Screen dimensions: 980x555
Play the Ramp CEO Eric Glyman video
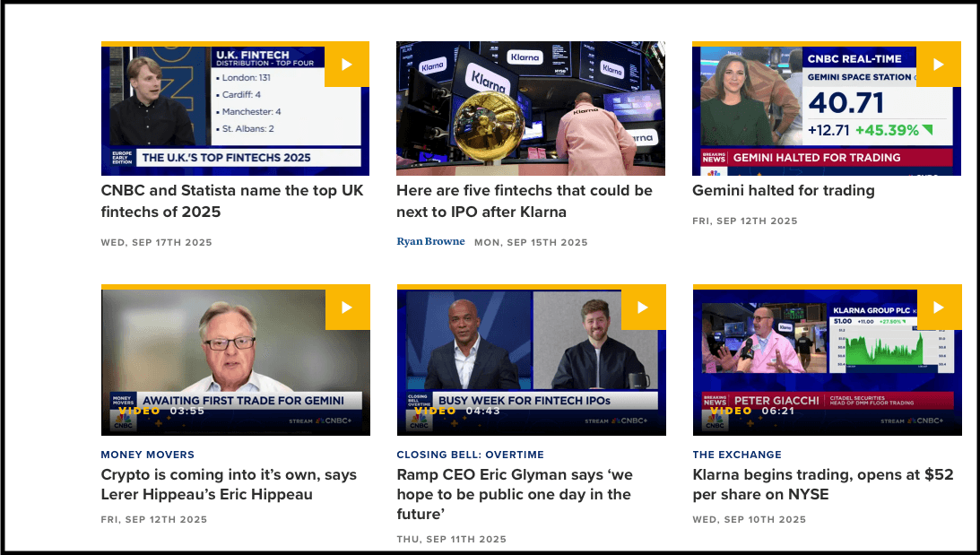pos(643,308)
